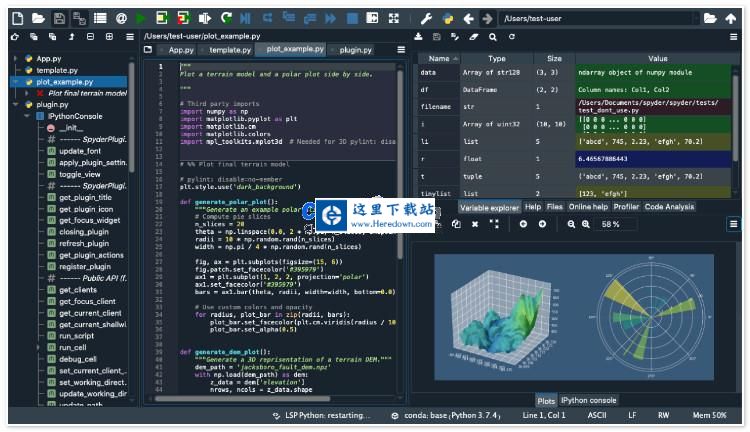This screenshot has width=750, height=432.
Task: Switch to the plugin.py editor tab
Action: [355, 50]
